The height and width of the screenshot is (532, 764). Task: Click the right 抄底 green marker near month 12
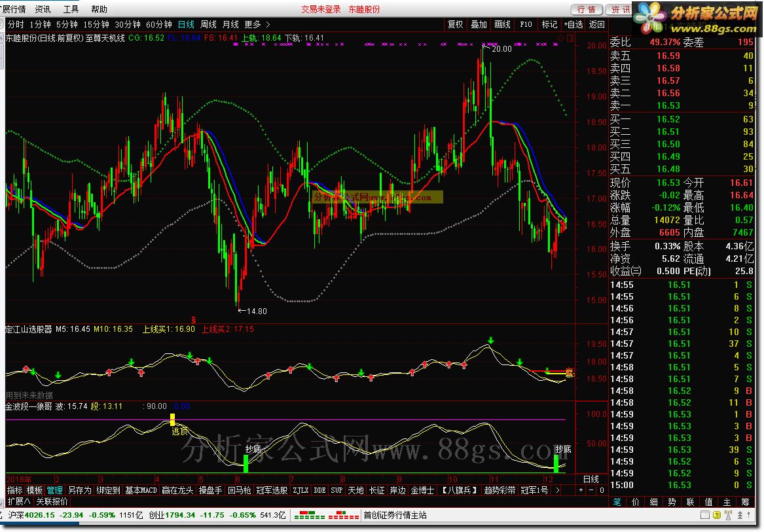556,463
